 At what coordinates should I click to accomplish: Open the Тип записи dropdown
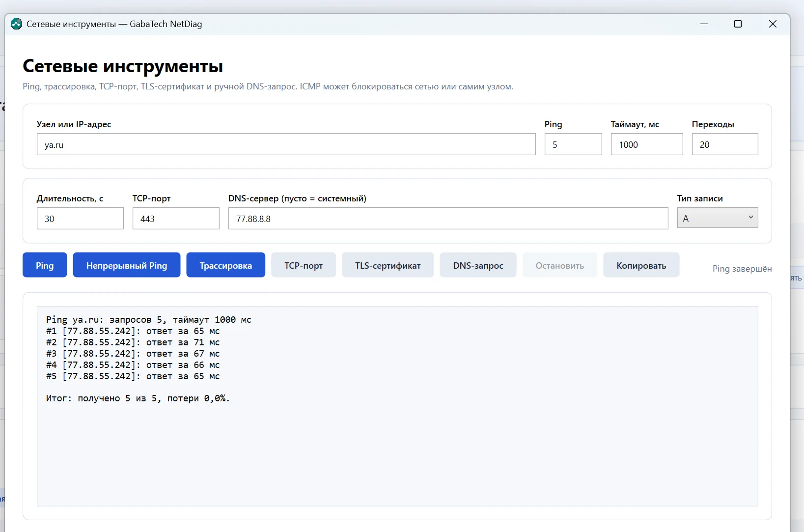(x=718, y=218)
